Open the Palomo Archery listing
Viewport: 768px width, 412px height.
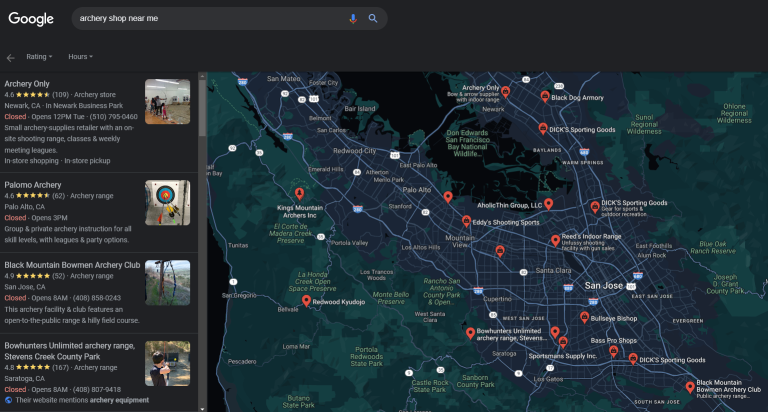click(33, 185)
